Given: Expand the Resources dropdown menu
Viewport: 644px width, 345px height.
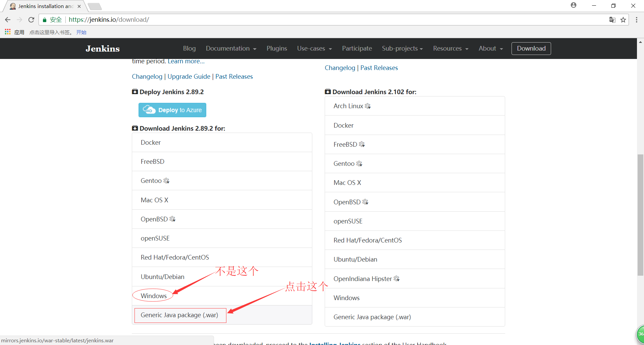Looking at the screenshot, I should [450, 49].
